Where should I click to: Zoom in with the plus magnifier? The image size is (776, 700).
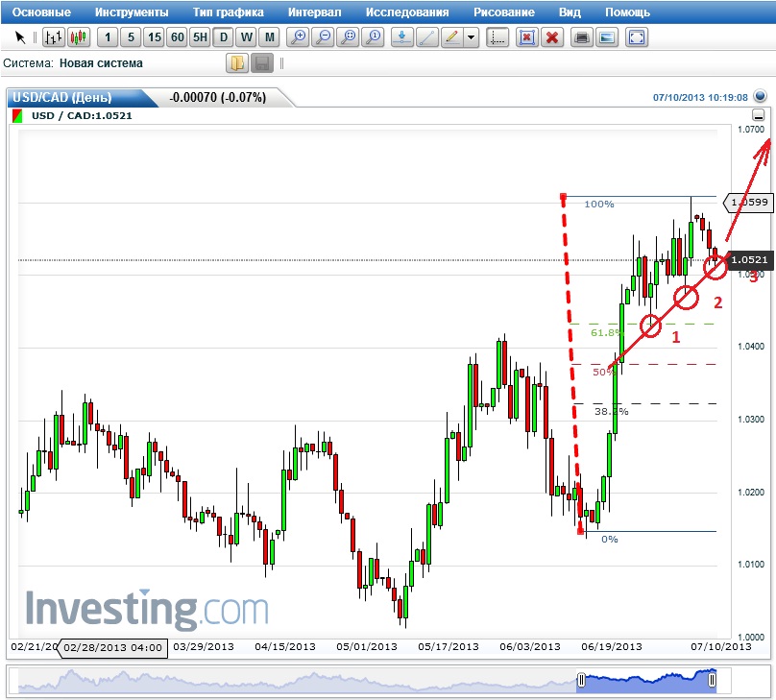coord(299,37)
